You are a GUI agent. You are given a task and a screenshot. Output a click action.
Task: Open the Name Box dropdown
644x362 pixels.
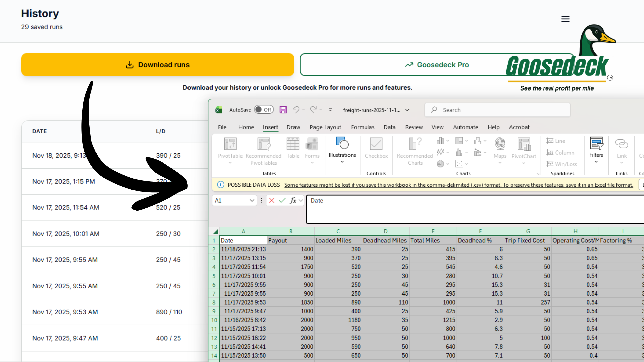pyautogui.click(x=252, y=200)
